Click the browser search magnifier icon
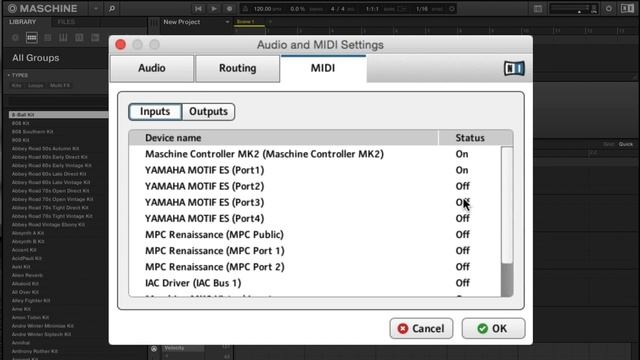The height and width of the screenshot is (360, 640). [112, 9]
